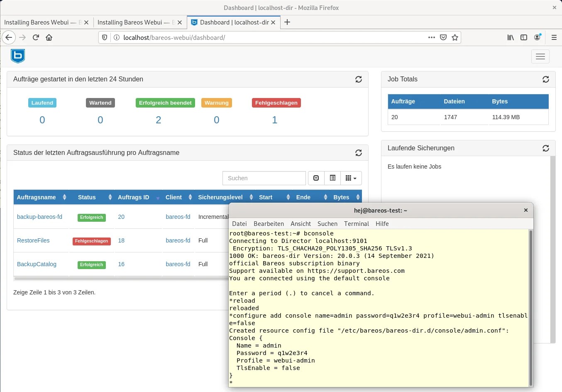Sort table by Sicherungslevel column
This screenshot has width=562, height=392.
(x=225, y=197)
